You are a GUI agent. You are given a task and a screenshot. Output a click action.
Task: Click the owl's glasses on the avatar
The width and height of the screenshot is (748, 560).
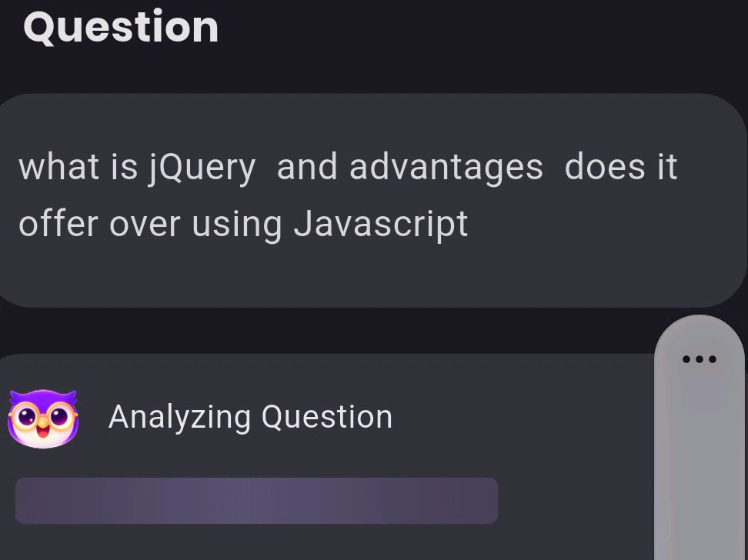tap(43, 415)
